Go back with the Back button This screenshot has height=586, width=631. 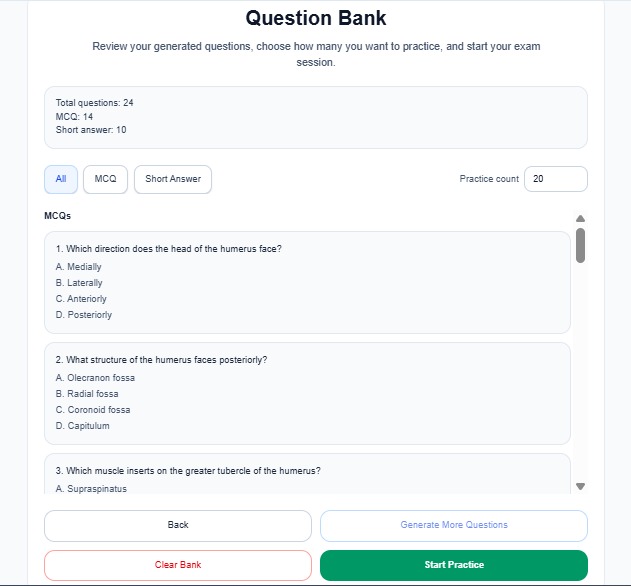tap(178, 525)
